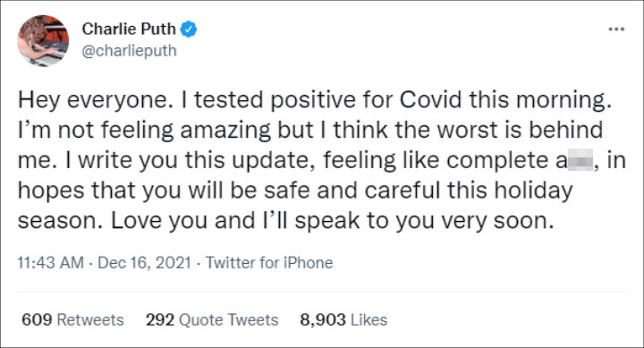This screenshot has width=644, height=348.
Task: Click the blurred censored word in tweet
Action: coord(580,160)
